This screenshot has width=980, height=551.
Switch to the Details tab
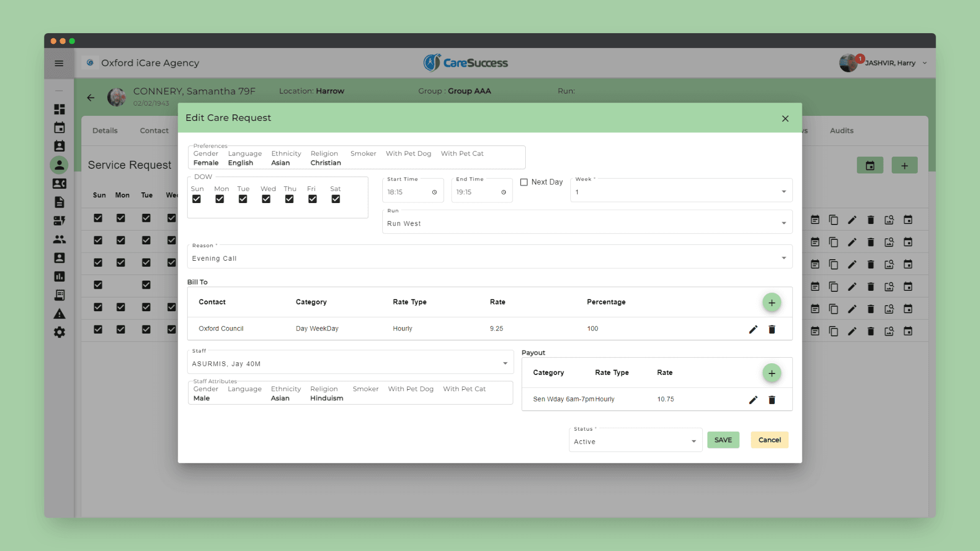click(105, 130)
